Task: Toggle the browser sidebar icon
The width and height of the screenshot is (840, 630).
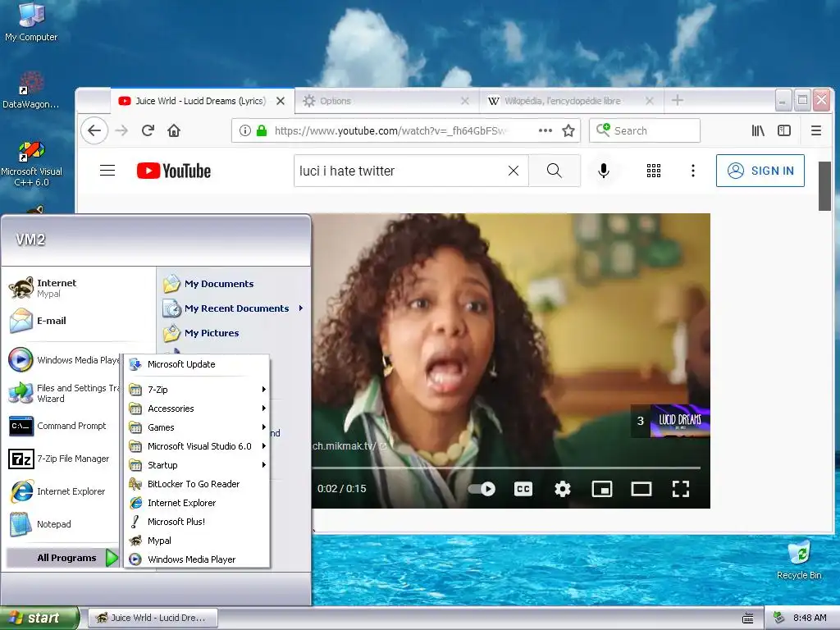Action: tap(783, 130)
